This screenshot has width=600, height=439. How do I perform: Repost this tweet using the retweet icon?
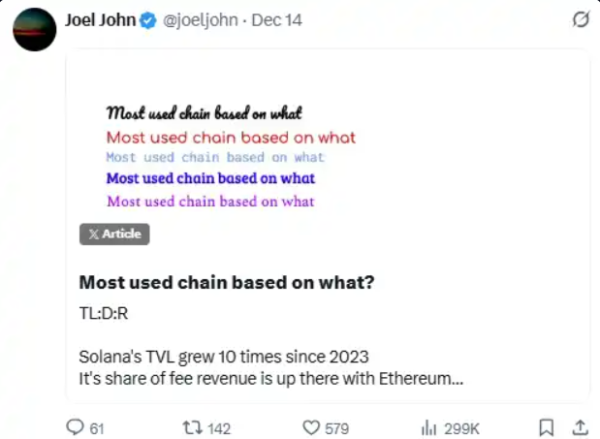189,427
